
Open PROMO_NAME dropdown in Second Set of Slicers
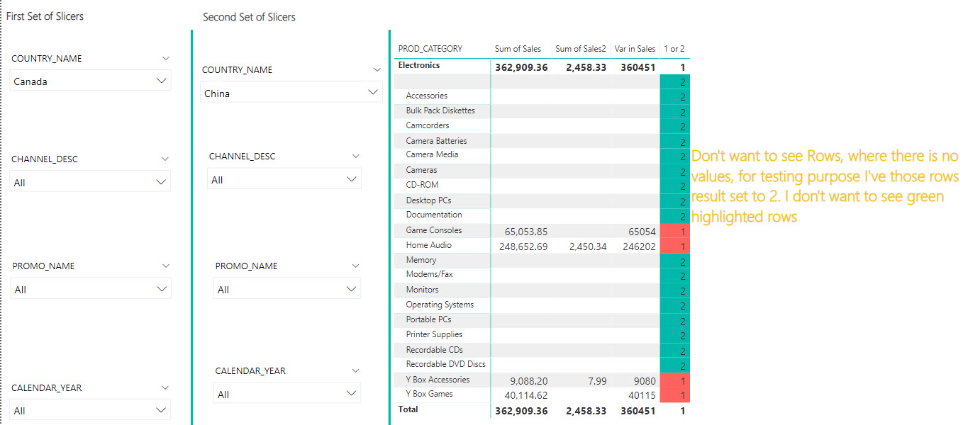coord(287,289)
